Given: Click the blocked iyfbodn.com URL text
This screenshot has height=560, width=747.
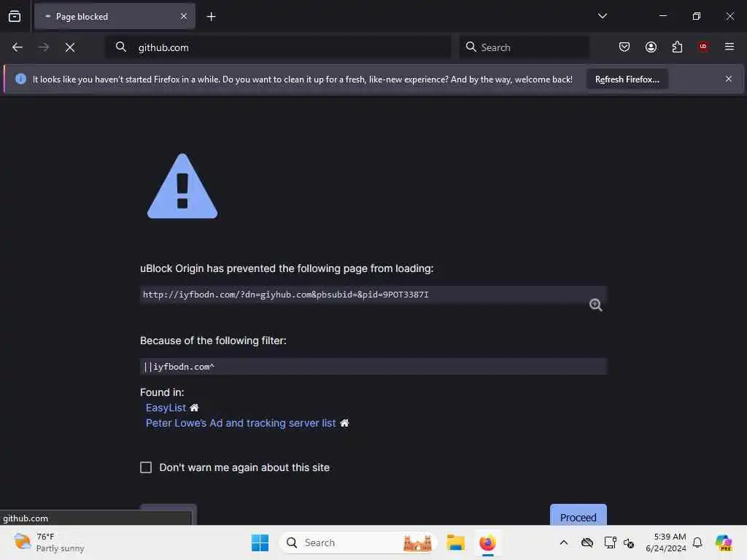Looking at the screenshot, I should pyautogui.click(x=286, y=295).
